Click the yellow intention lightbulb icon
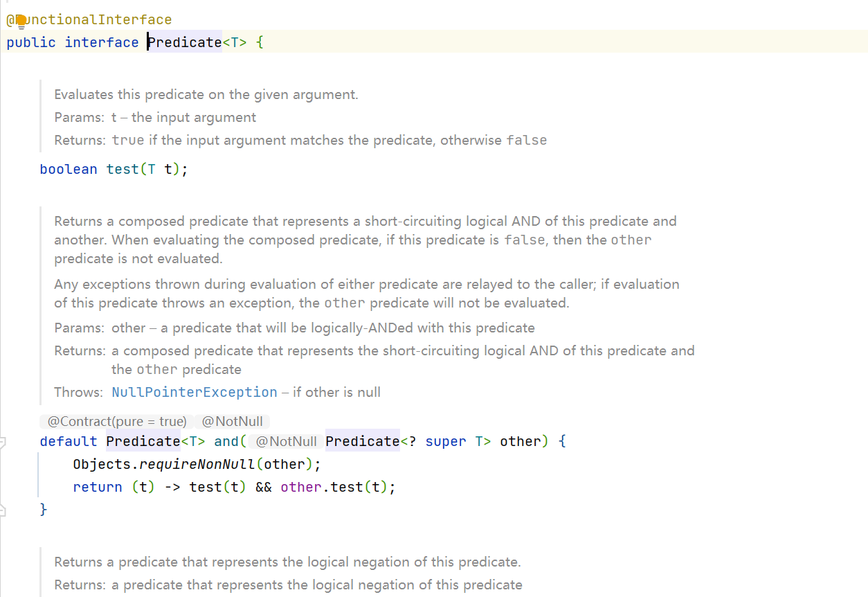Screen dimensions: 868x597 click(x=21, y=21)
